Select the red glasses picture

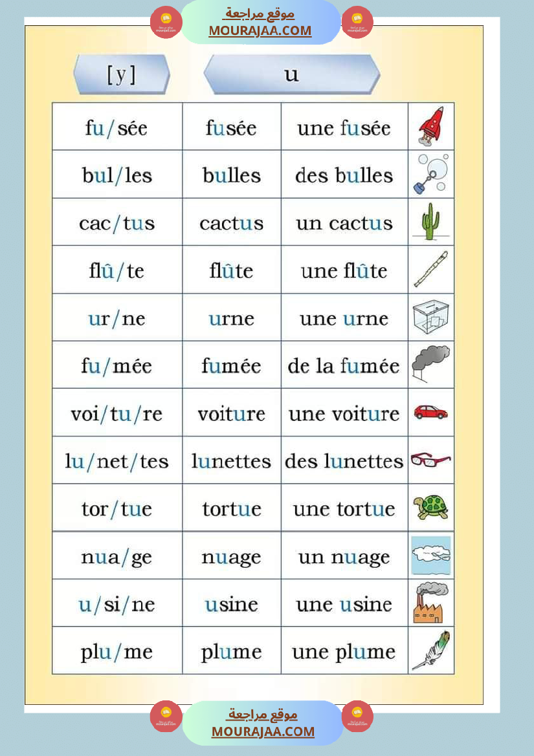click(430, 460)
